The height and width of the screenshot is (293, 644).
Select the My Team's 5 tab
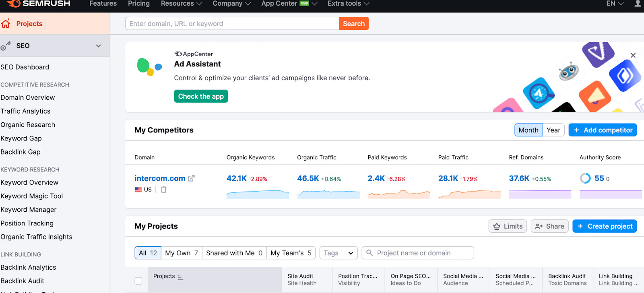click(x=291, y=253)
